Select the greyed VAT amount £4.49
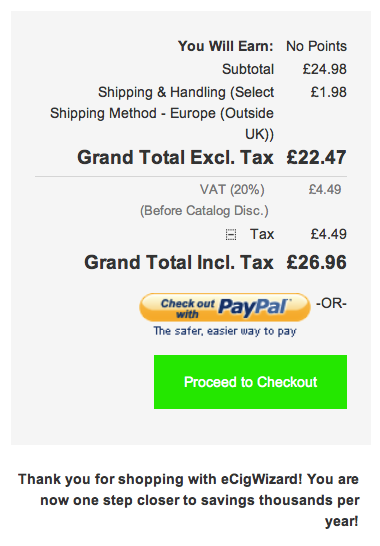Viewport: 380px width, 546px height. coord(325,190)
